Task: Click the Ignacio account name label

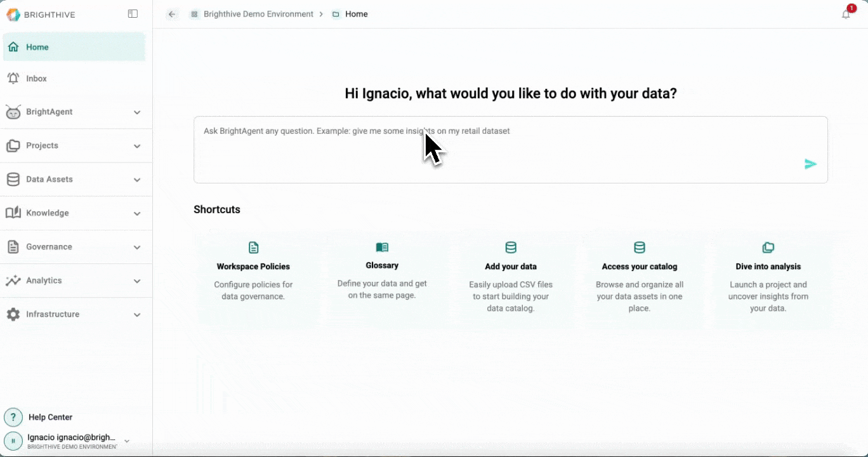Action: coord(72,437)
